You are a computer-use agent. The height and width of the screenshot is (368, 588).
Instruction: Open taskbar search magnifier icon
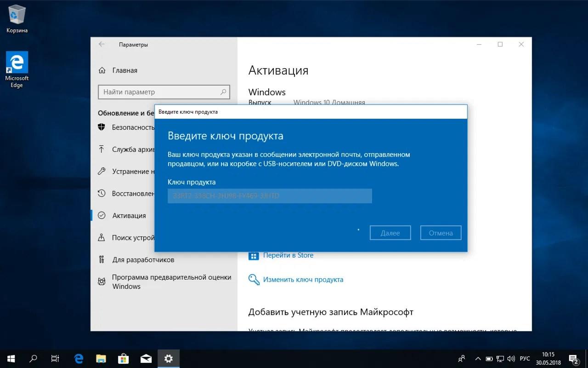33,358
